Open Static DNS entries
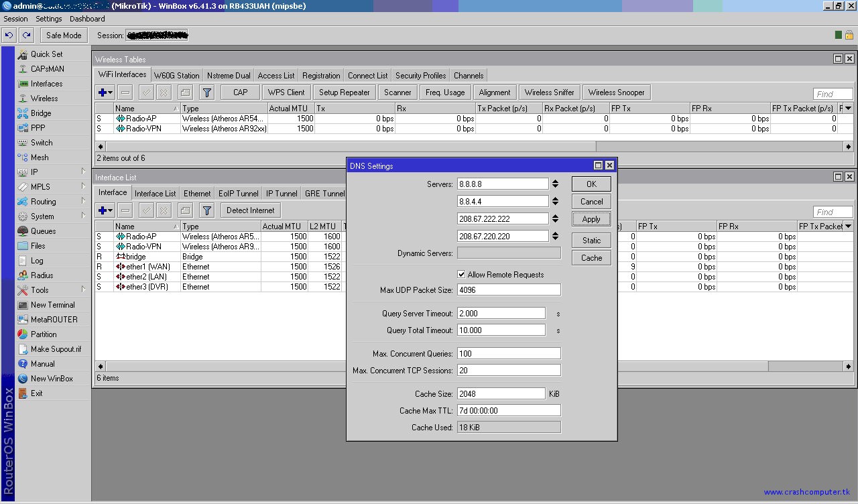This screenshot has width=858, height=504. [x=591, y=240]
